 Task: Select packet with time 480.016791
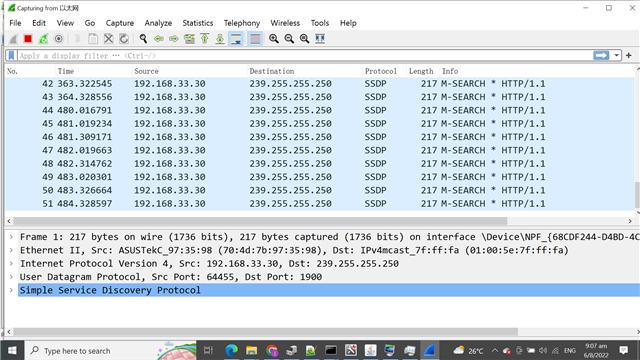click(x=320, y=110)
